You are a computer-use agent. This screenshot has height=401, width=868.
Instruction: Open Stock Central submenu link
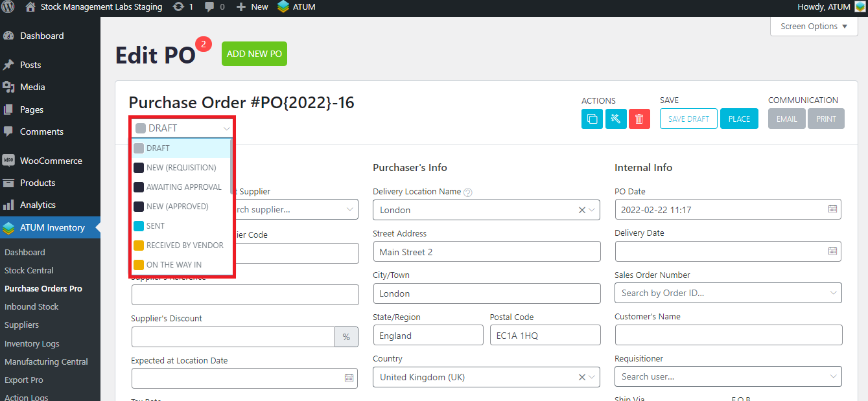click(x=29, y=271)
